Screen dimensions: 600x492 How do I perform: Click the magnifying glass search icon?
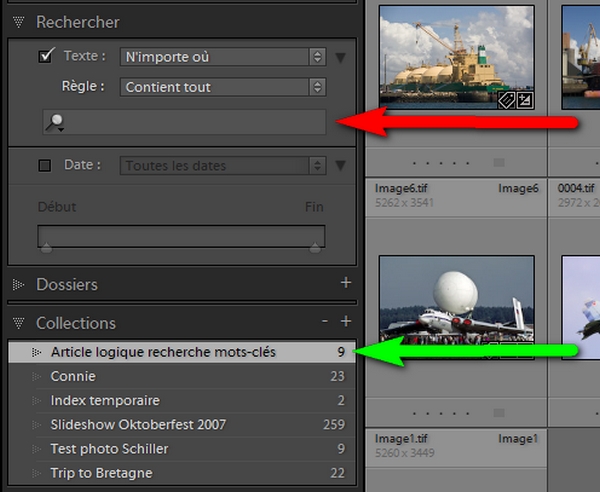[55, 122]
